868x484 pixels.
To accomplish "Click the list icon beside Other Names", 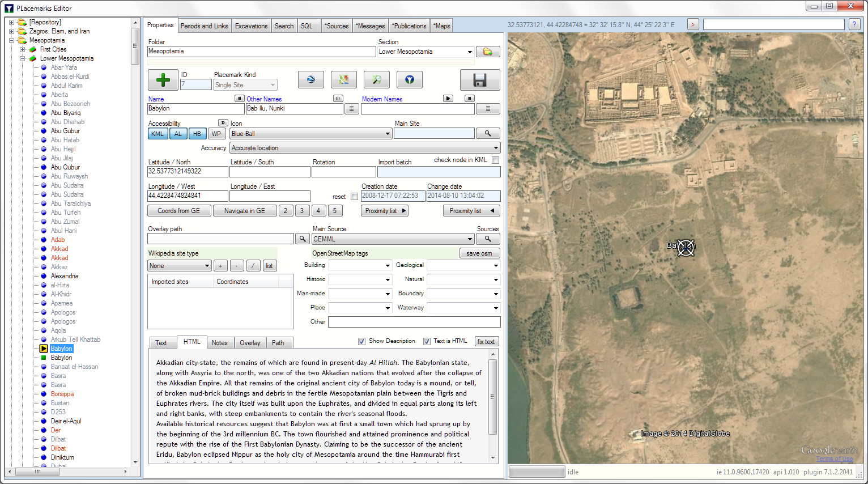I will point(351,109).
